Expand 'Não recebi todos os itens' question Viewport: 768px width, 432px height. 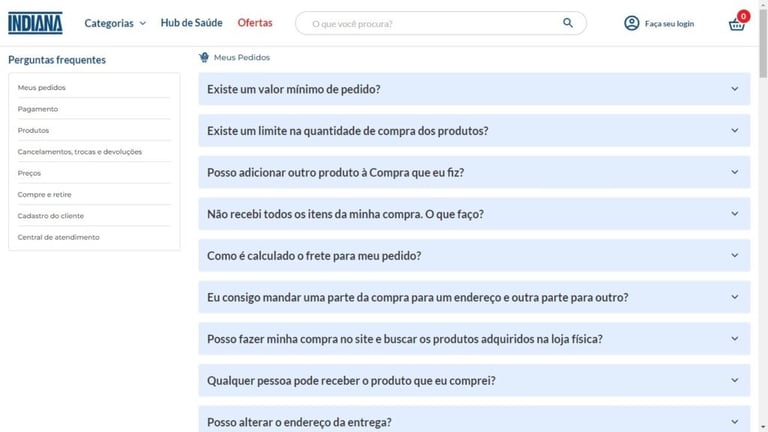click(474, 214)
